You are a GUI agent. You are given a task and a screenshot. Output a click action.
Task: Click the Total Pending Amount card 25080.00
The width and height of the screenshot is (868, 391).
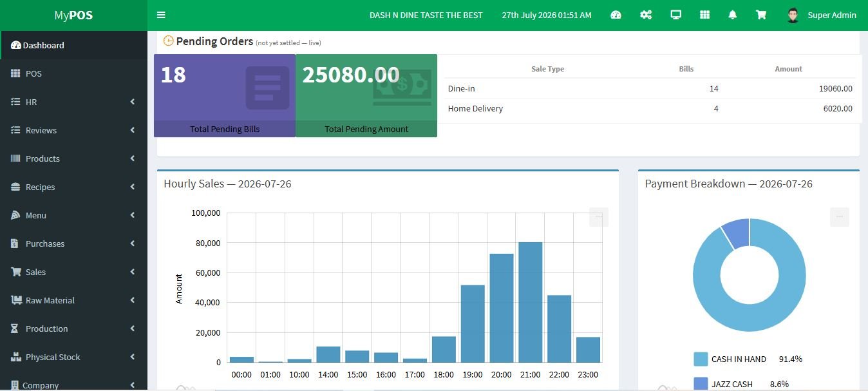(x=366, y=95)
